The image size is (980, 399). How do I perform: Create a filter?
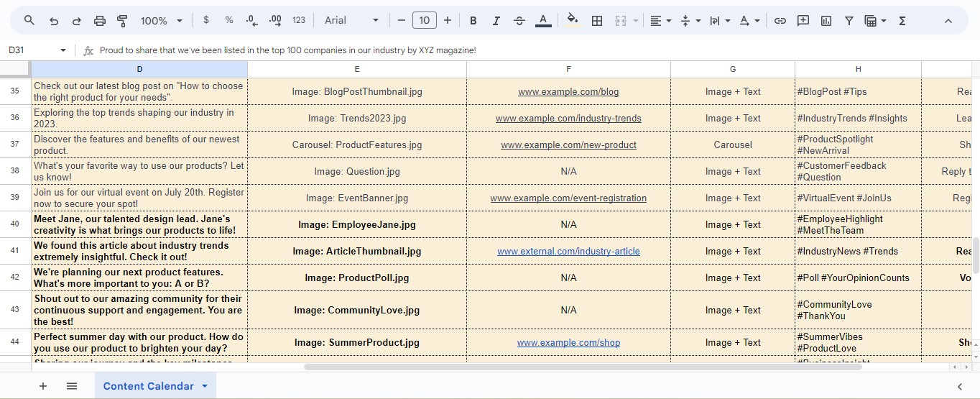click(x=849, y=21)
